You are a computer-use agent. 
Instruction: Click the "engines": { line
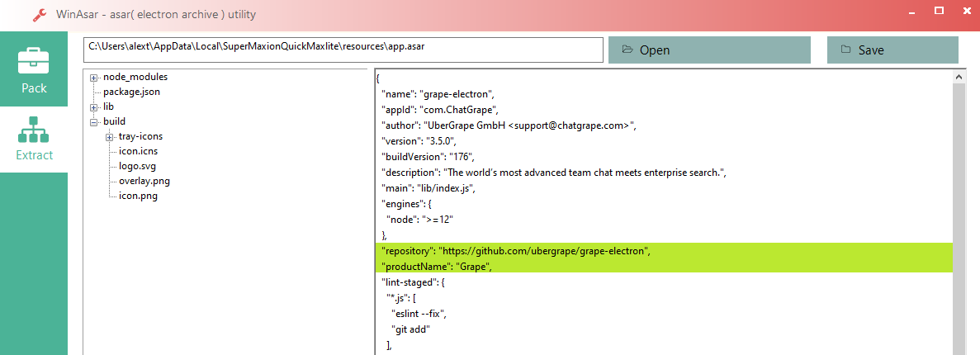point(405,205)
